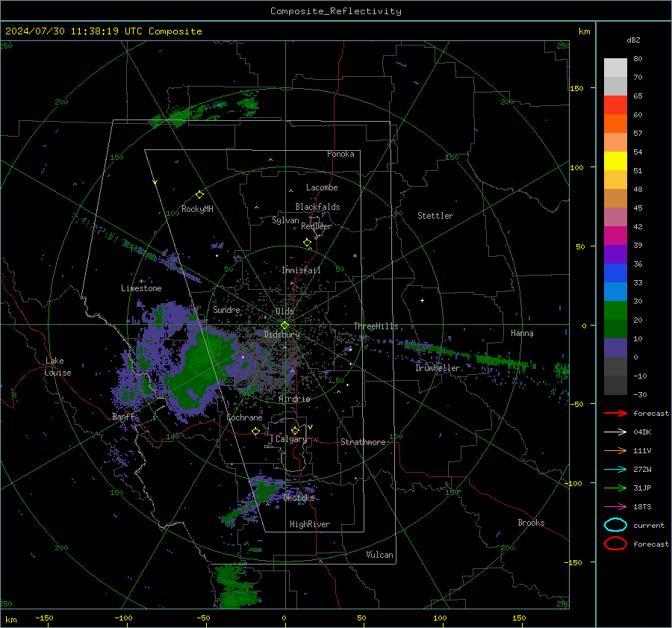This screenshot has height=628, width=672.
Task: Click the Vulcan label
Action: 380,555
